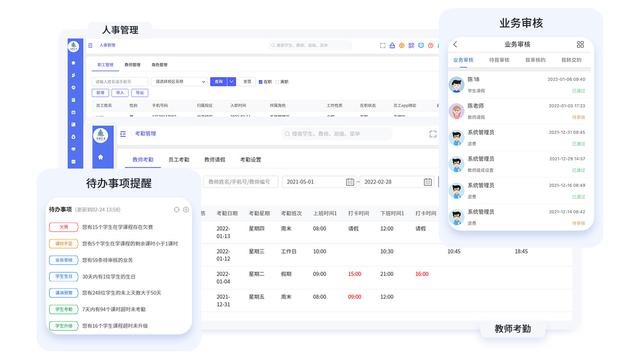The image size is (640, 360).
Task: Click the orange 课时不足 tag in 待办事项
Action: [x=63, y=244]
